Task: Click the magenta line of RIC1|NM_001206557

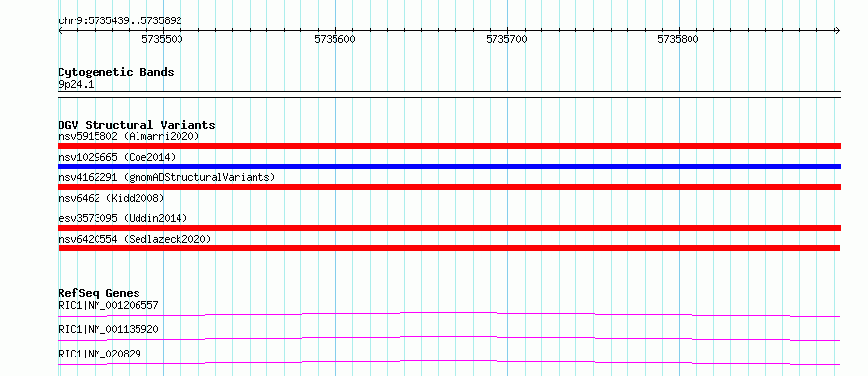Action: pyautogui.click(x=449, y=314)
